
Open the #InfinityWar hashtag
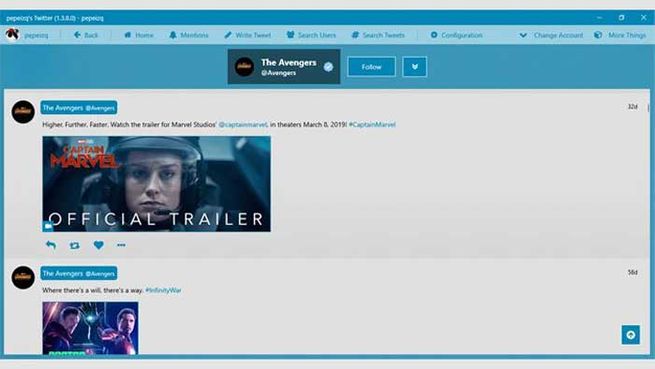click(x=163, y=290)
